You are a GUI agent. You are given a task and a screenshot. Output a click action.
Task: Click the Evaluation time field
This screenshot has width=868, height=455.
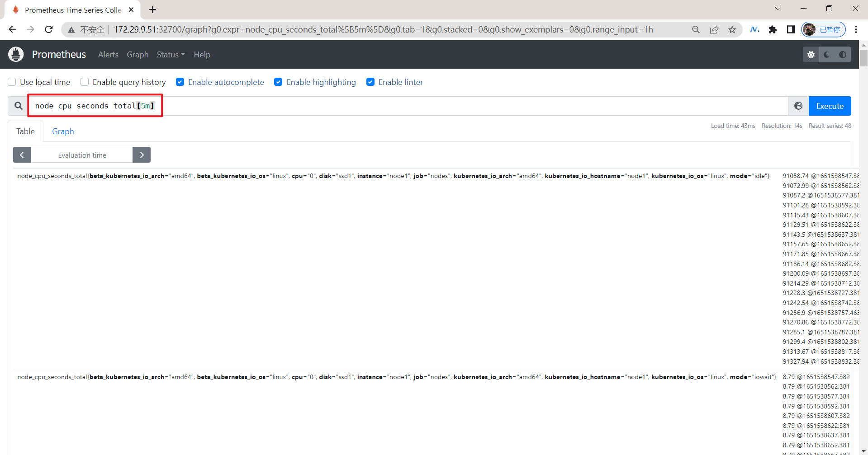click(x=82, y=155)
